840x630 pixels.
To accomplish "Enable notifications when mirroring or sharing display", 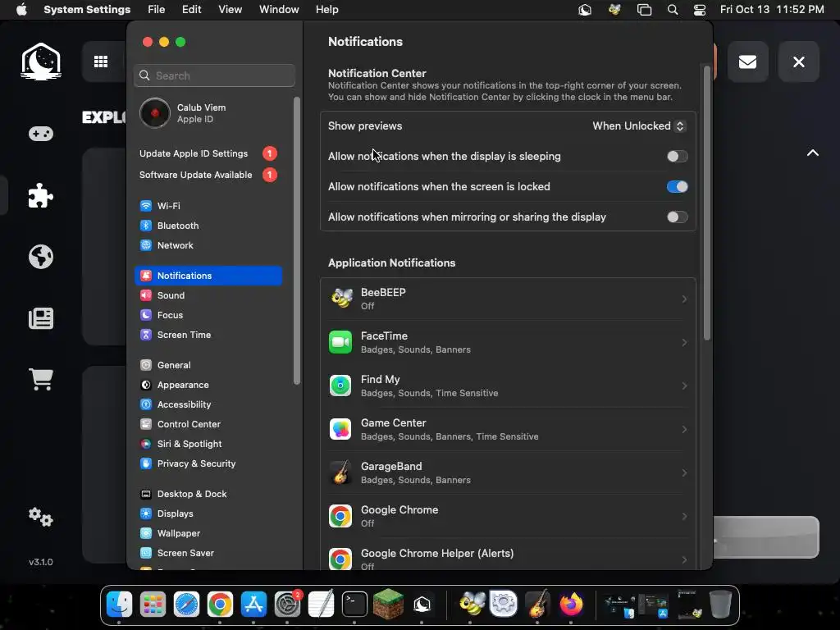I will point(677,217).
